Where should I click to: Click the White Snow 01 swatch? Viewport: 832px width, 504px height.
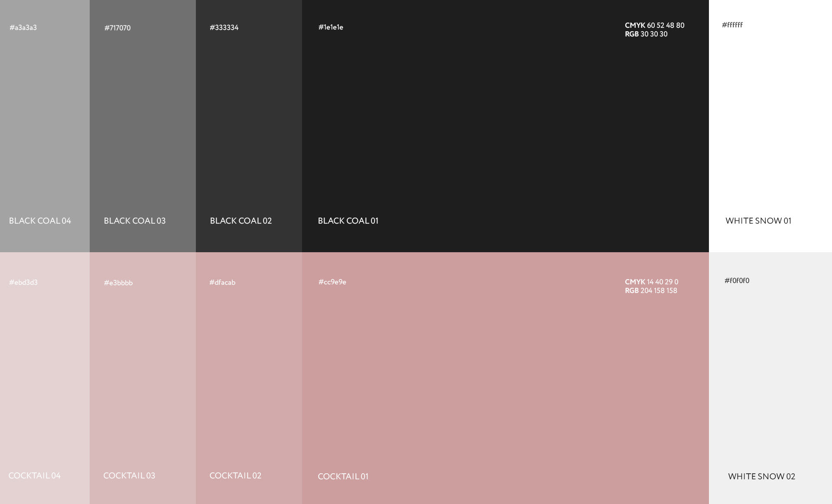coord(770,126)
